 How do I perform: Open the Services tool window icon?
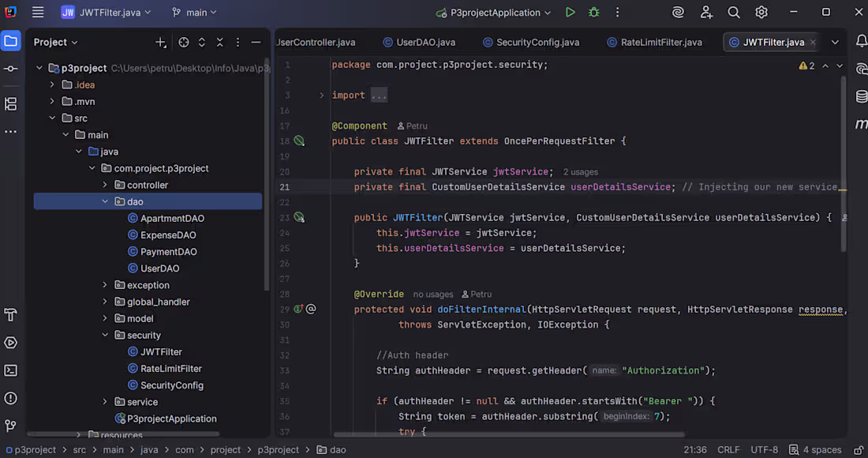click(x=10, y=343)
